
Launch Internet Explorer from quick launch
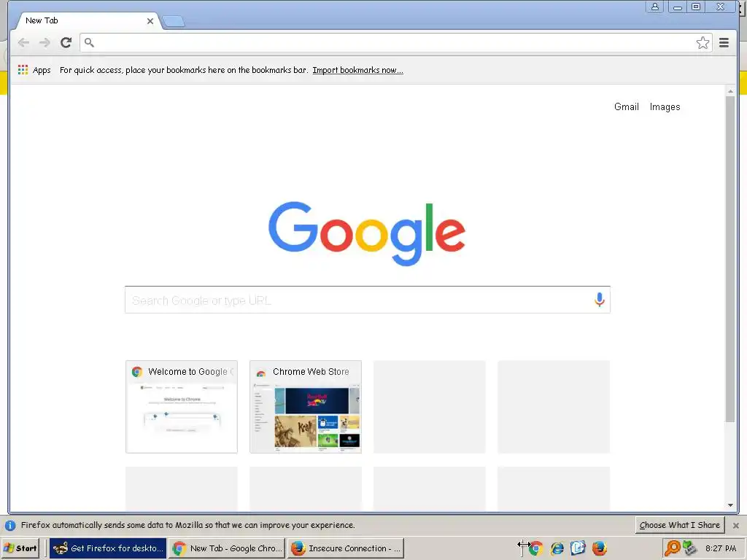(x=557, y=548)
